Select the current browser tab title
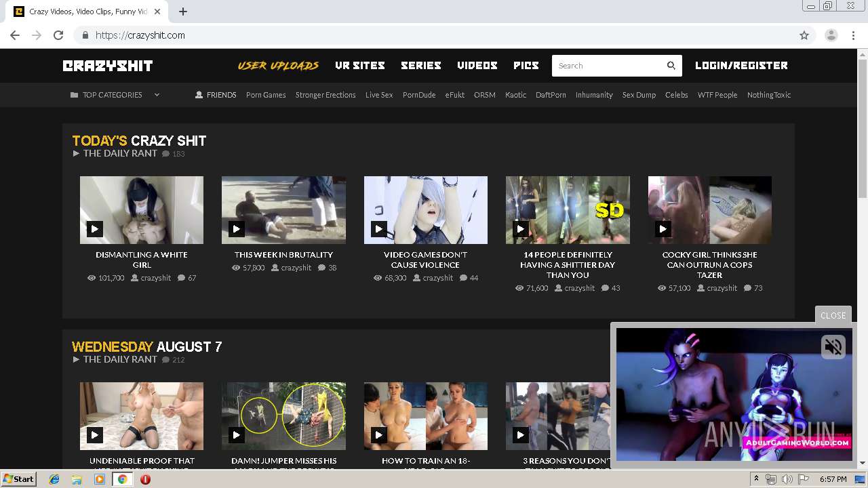 click(88, 12)
